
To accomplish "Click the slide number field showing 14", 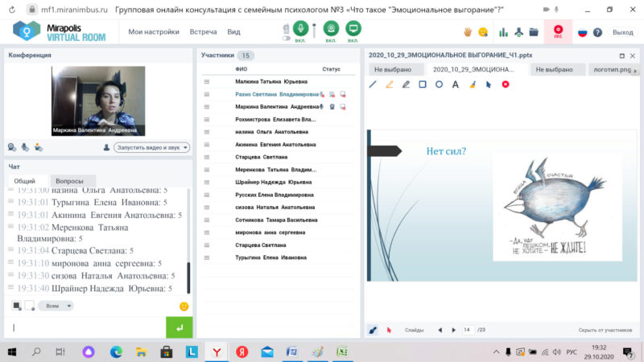I will pos(467,330).
